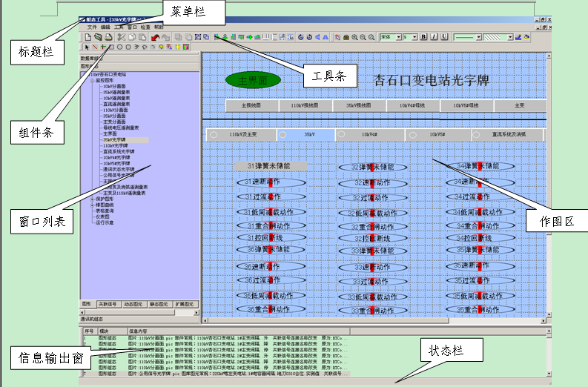
Task: Click the Bold B formatting icon
Action: coord(424,36)
